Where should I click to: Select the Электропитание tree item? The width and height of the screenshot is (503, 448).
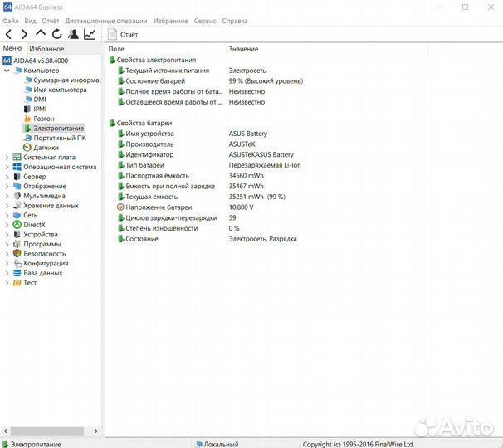tap(58, 129)
